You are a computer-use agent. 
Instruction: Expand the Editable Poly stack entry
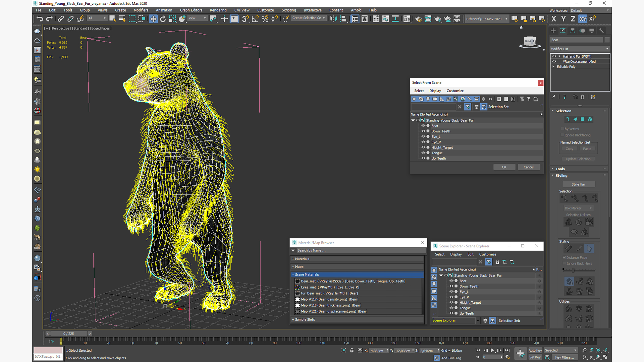(553, 66)
